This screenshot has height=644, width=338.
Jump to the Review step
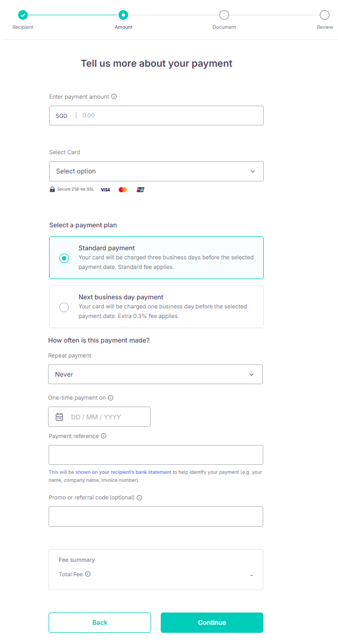(324, 15)
